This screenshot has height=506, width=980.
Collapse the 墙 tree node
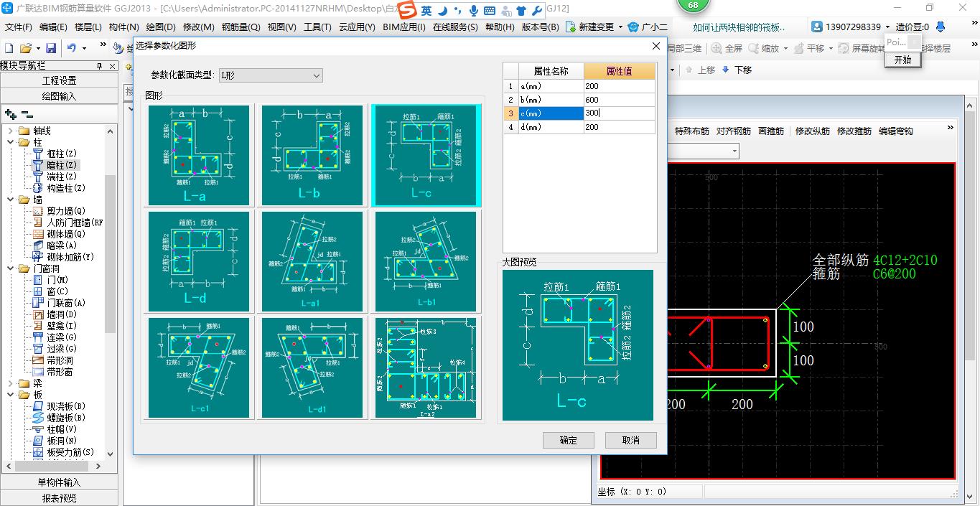coord(11,200)
